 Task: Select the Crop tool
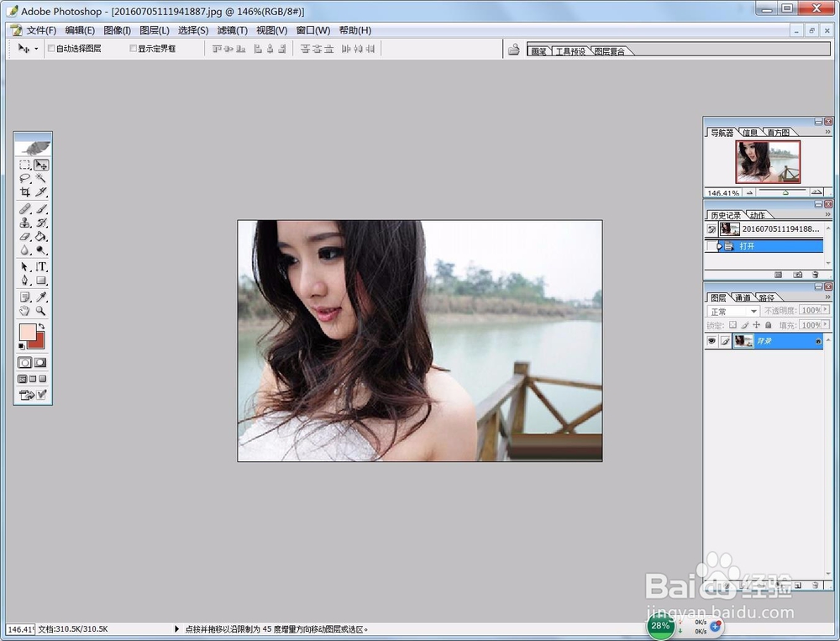(x=24, y=192)
